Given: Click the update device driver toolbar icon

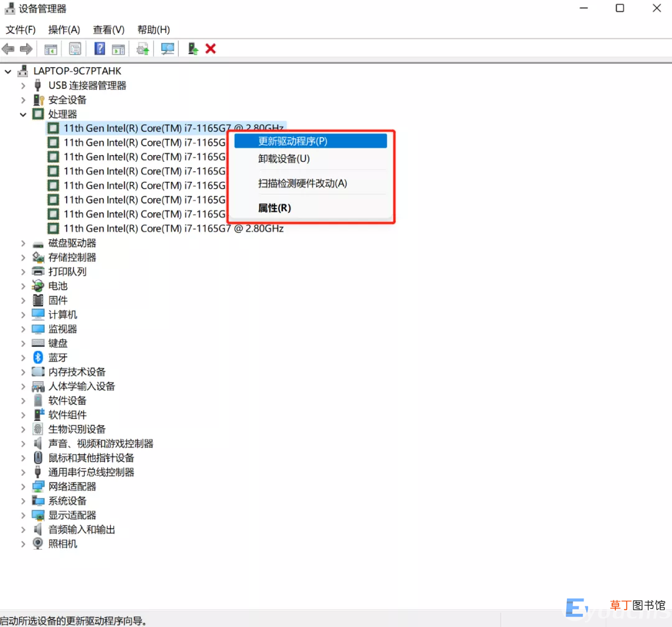Looking at the screenshot, I should (x=142, y=49).
